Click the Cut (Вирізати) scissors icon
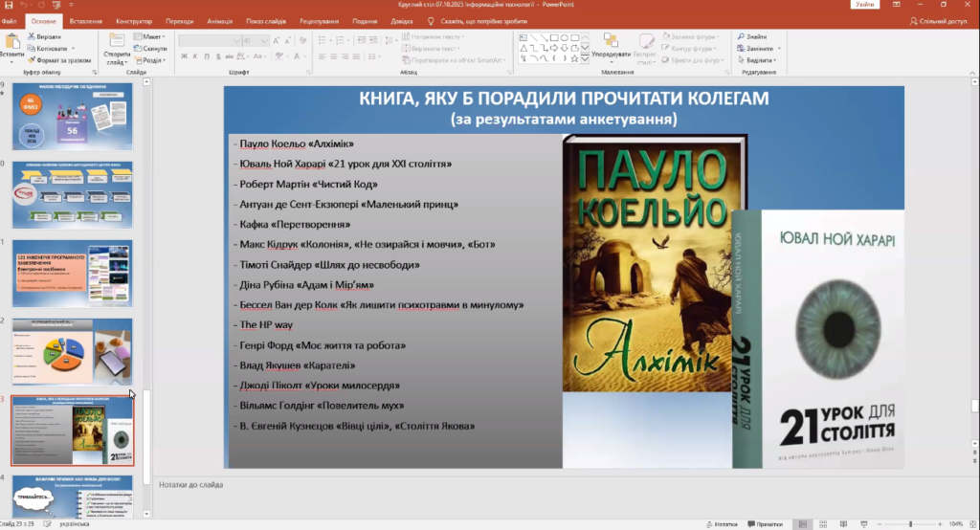This screenshot has width=980, height=530. click(32, 35)
